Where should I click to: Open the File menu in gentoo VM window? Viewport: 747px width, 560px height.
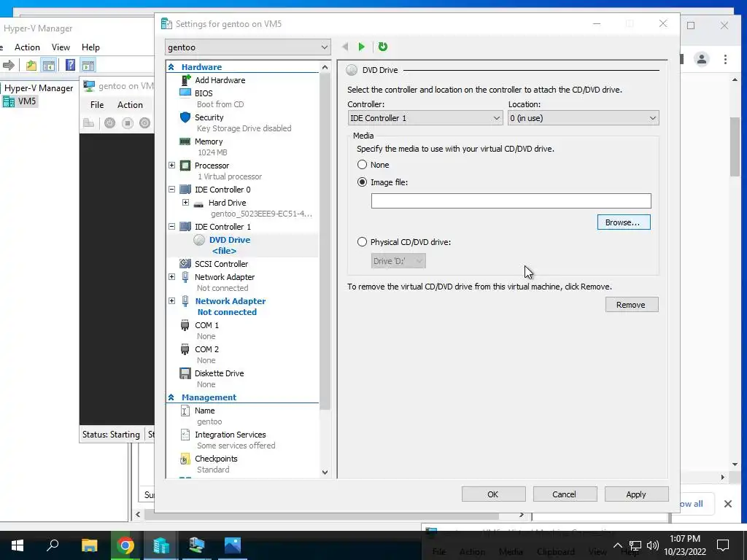point(97,105)
